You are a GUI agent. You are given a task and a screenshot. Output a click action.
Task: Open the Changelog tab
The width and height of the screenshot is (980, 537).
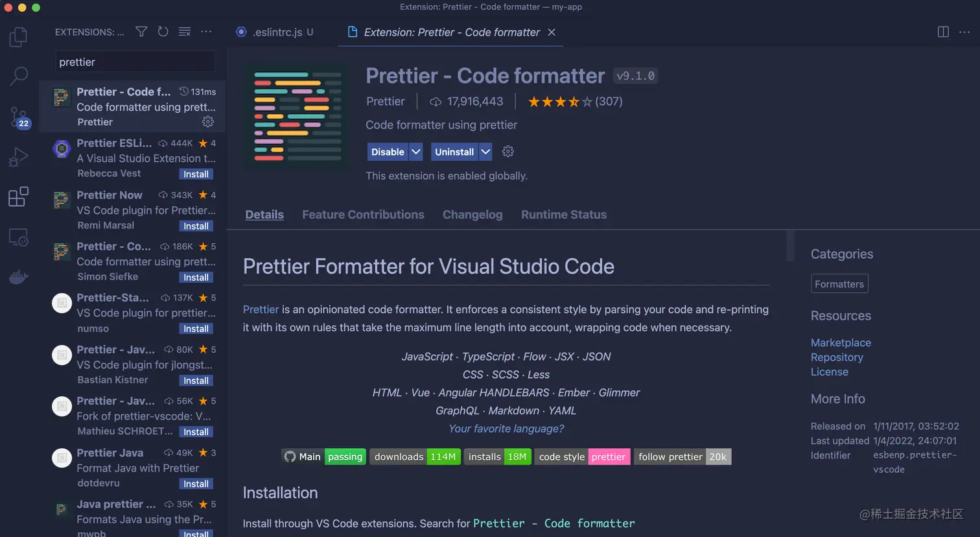[472, 215]
